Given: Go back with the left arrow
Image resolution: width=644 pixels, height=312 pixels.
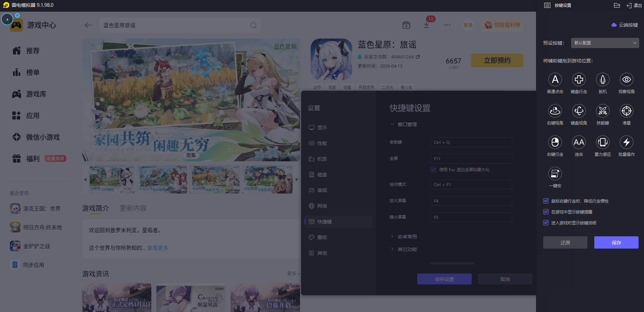Looking at the screenshot, I should (x=88, y=25).
